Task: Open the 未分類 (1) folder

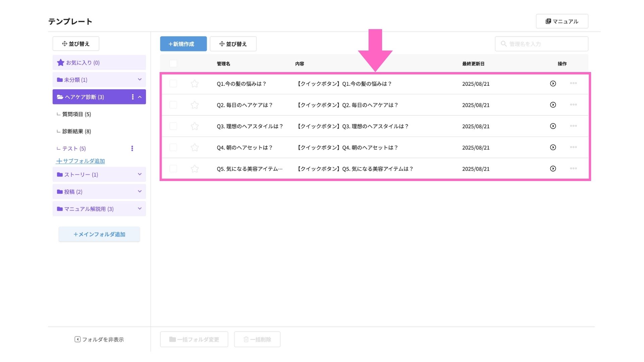Action: pos(99,80)
